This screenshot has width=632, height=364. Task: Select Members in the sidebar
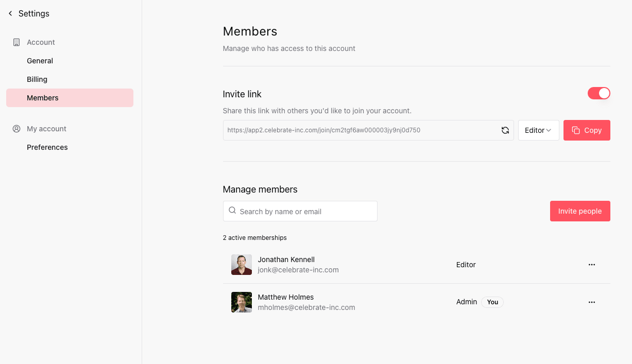[43, 98]
